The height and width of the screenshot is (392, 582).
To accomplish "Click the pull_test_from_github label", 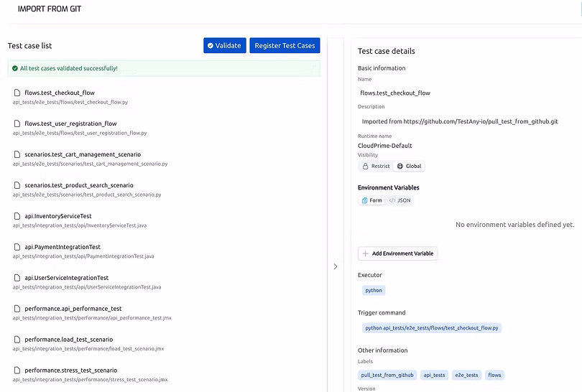I will click(x=387, y=375).
